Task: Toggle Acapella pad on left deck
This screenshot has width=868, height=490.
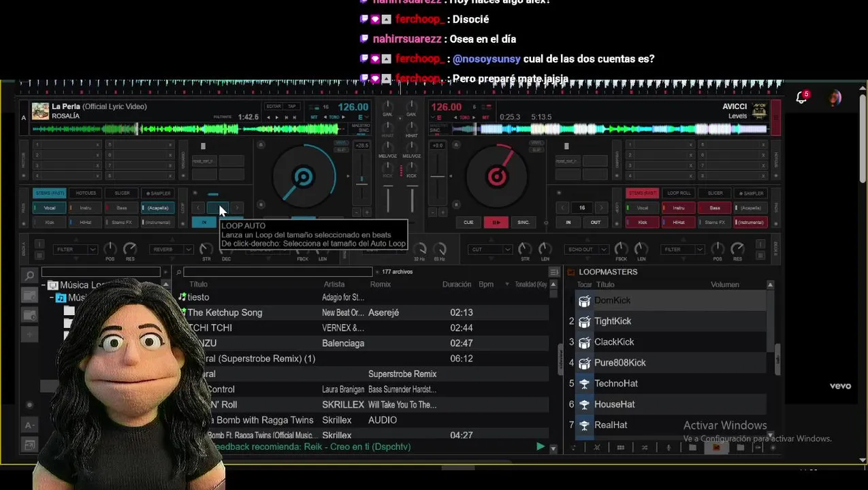Action: coord(158,208)
